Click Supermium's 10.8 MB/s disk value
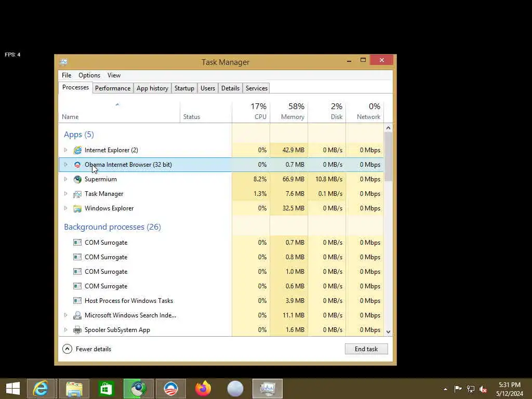The width and height of the screenshot is (532, 399). pos(329,179)
